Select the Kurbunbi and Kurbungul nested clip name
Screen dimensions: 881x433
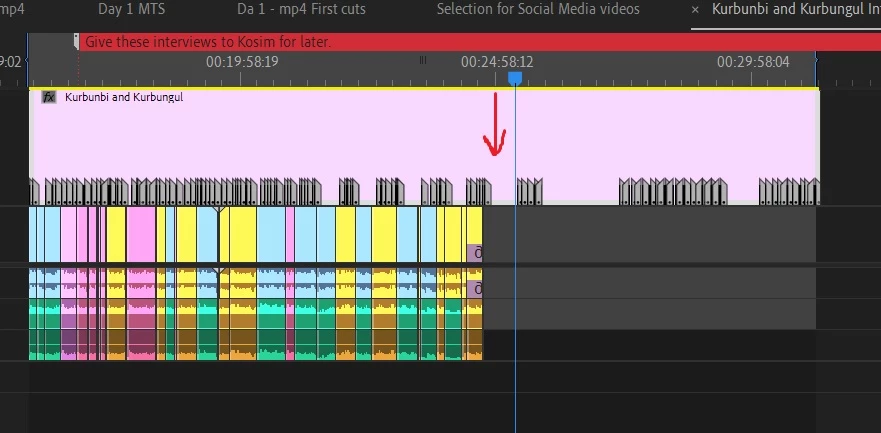click(124, 97)
